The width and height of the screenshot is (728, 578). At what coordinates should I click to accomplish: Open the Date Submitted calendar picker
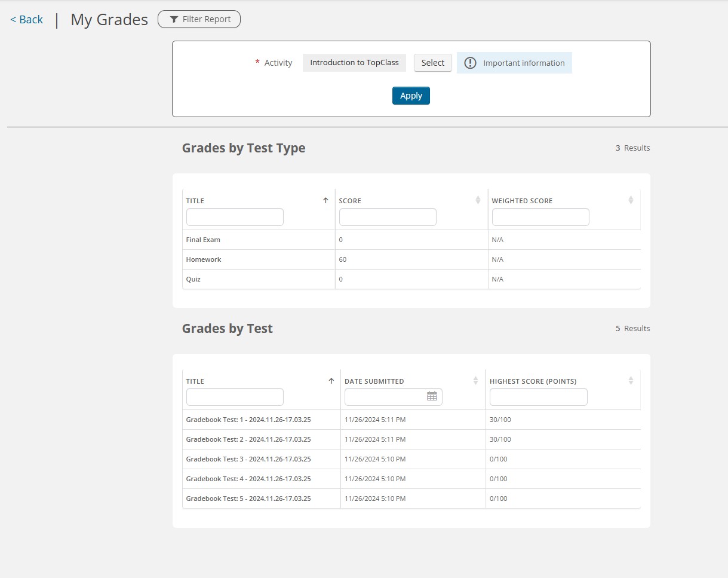[432, 396]
